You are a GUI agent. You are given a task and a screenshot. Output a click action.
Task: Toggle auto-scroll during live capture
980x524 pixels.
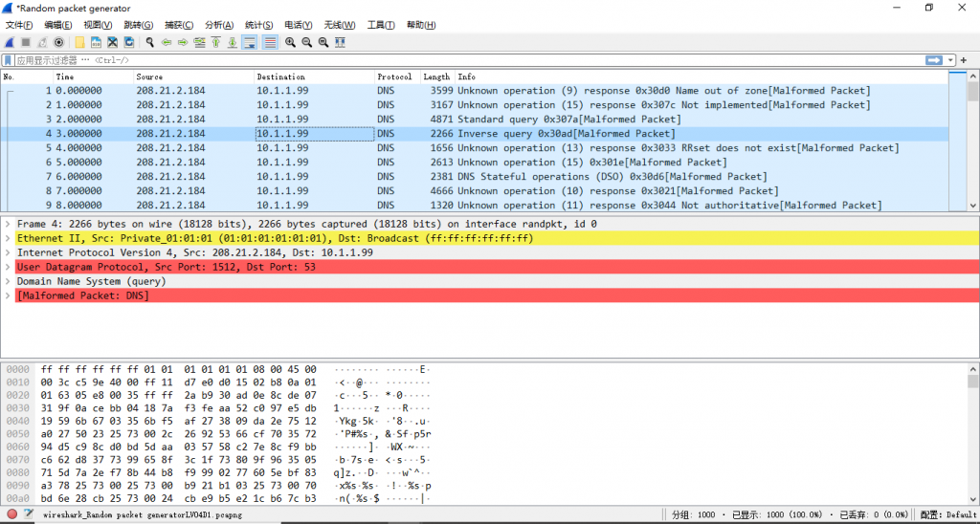click(x=250, y=42)
